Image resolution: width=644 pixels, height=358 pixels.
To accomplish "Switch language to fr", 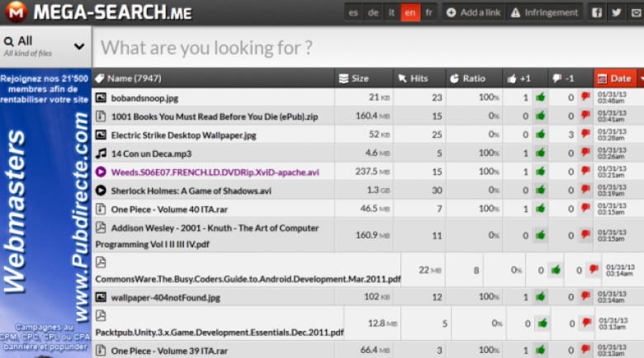I will click(429, 12).
